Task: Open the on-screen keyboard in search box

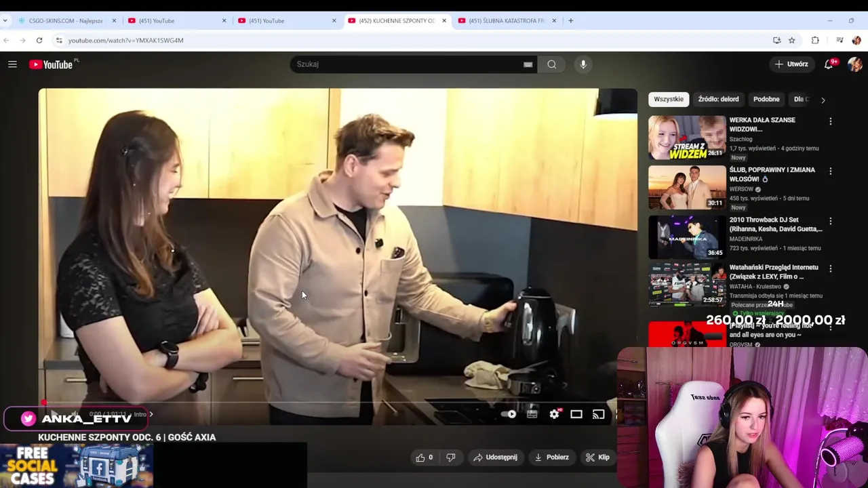Action: tap(528, 64)
